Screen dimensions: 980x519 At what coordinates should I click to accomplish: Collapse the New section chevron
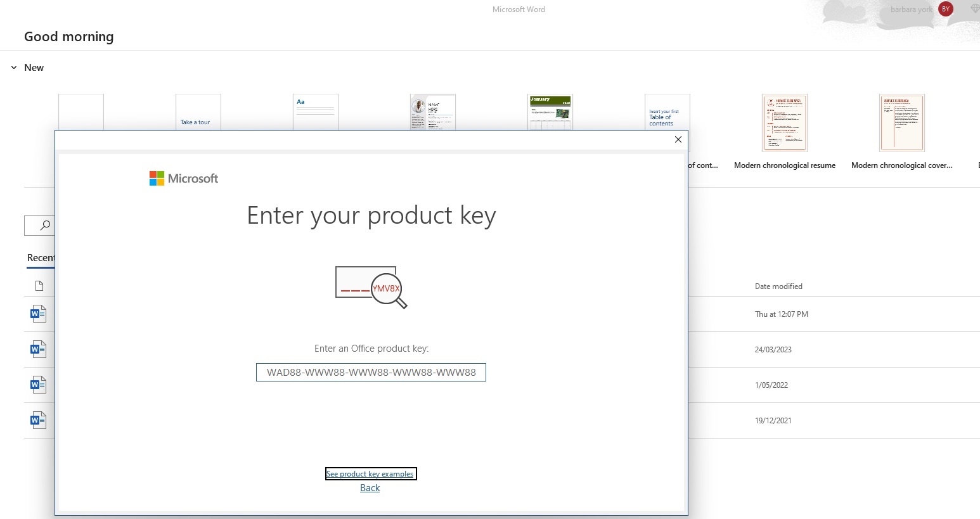click(x=13, y=68)
